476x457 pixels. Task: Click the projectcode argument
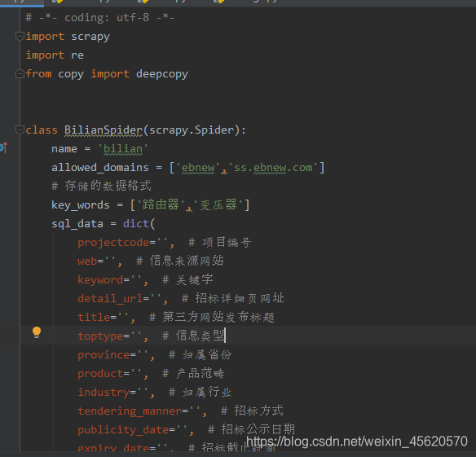tap(113, 243)
